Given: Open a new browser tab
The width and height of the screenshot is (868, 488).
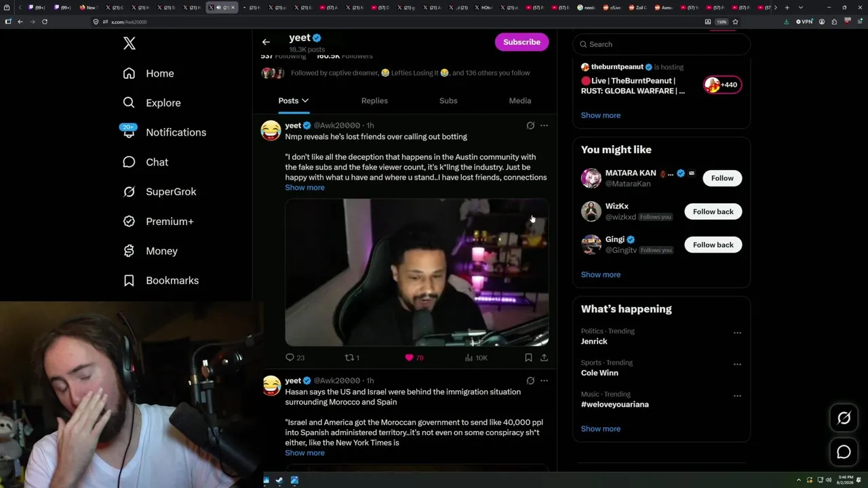Looking at the screenshot, I should click(787, 7).
